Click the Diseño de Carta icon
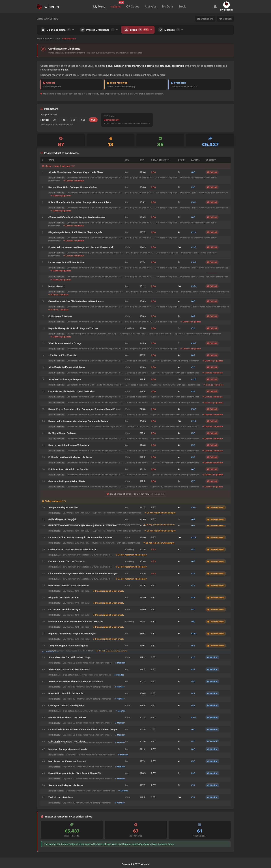Image resolution: width=271 pixels, height=868 pixels. click(43, 30)
